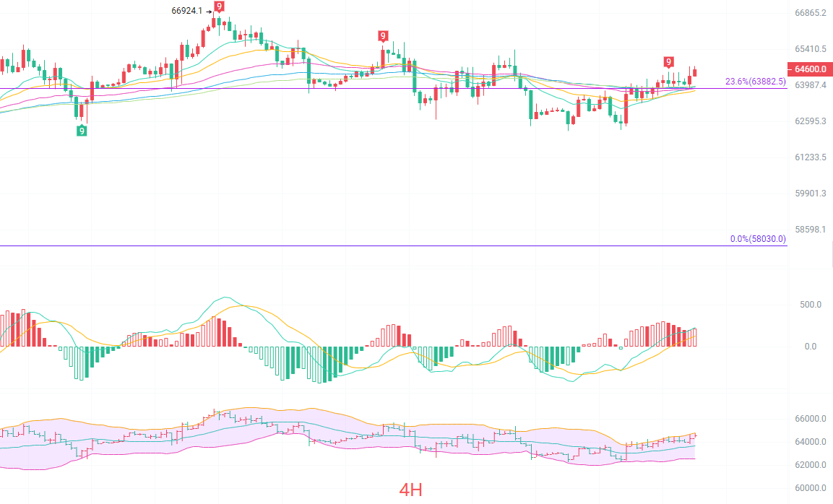Click the 66000.0 Bollinger panel axis label
Image resolution: width=833 pixels, height=504 pixels.
pyautogui.click(x=810, y=419)
